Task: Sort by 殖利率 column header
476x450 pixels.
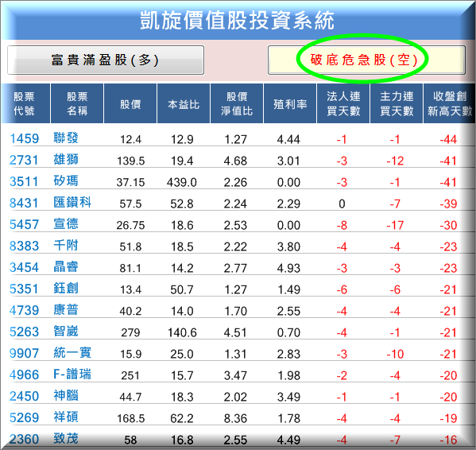Action: tap(290, 104)
